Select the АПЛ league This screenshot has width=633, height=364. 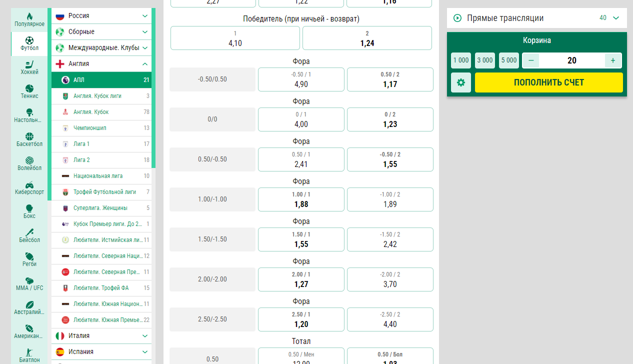coord(101,80)
